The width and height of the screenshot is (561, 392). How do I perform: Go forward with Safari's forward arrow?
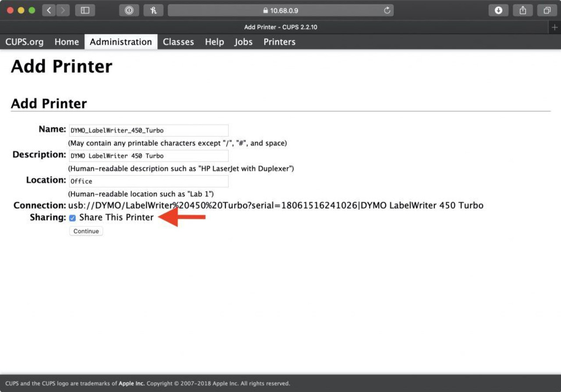[63, 11]
